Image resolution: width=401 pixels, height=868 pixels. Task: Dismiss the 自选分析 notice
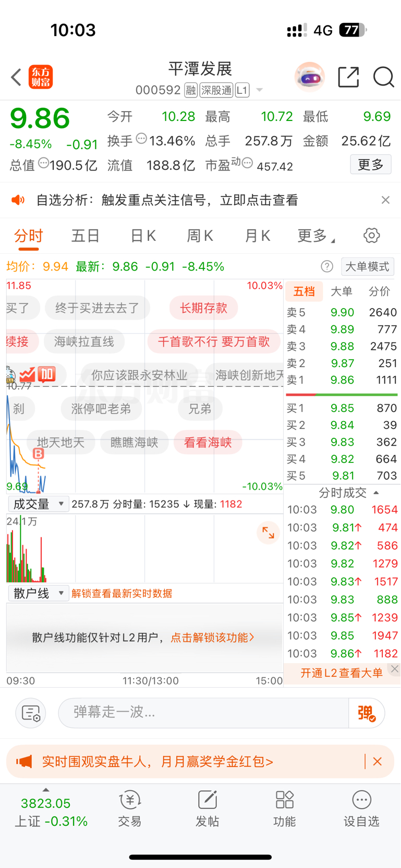[x=385, y=200]
